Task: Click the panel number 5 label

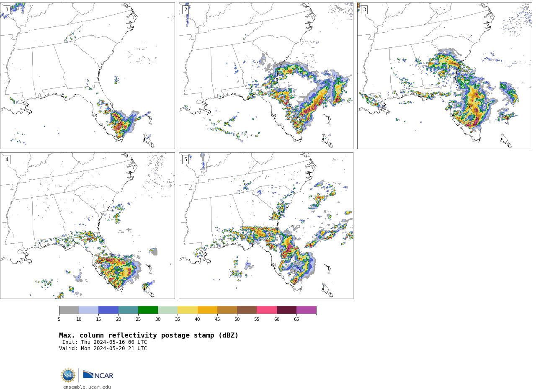Action: [186, 160]
